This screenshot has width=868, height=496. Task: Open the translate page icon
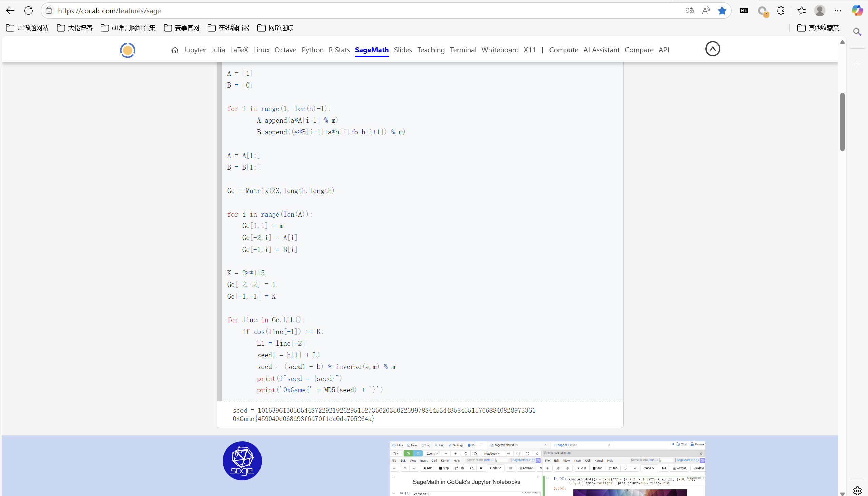[x=689, y=11]
